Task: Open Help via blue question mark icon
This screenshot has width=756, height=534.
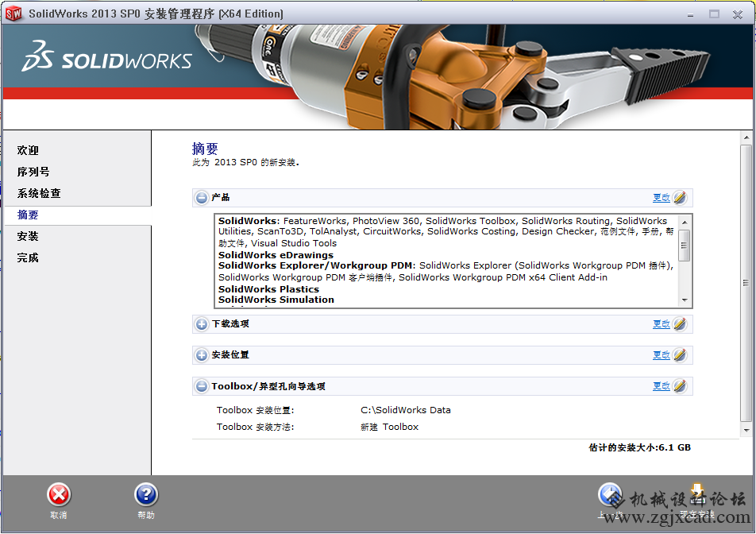Action: click(x=146, y=495)
